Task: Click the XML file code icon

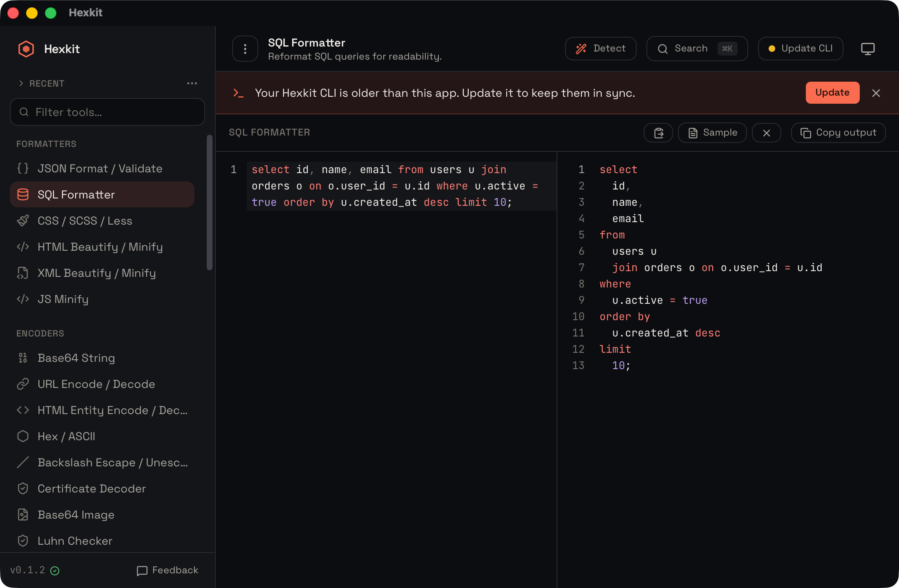Action: [23, 273]
